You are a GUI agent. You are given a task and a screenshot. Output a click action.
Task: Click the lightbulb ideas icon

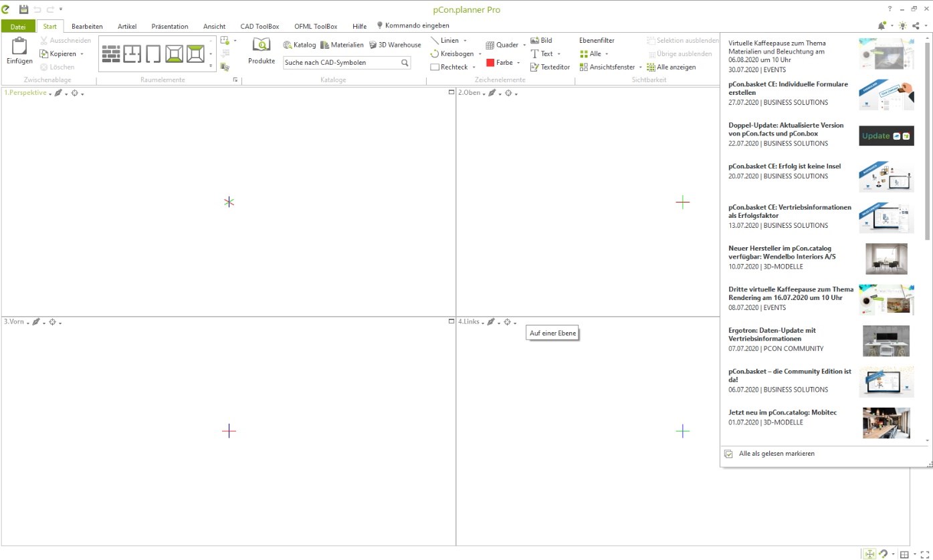(x=902, y=25)
